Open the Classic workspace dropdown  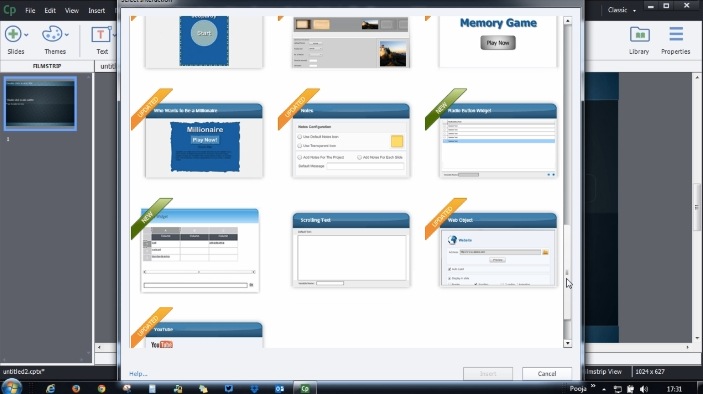click(x=622, y=10)
